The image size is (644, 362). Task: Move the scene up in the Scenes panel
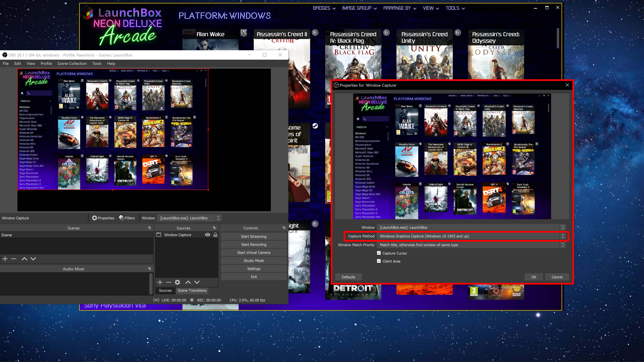click(x=24, y=259)
